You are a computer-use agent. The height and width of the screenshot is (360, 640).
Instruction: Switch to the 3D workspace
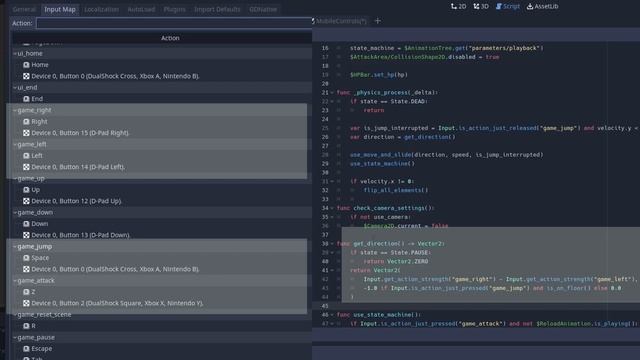481,7
